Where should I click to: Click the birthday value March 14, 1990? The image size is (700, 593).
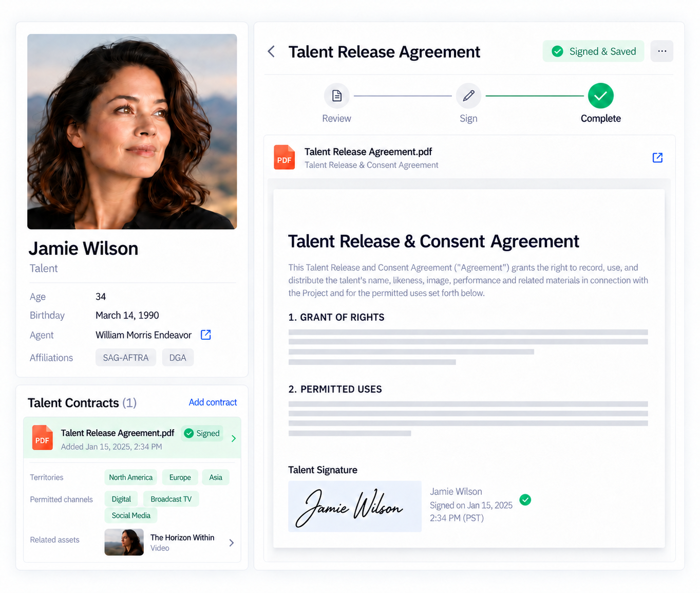point(127,316)
